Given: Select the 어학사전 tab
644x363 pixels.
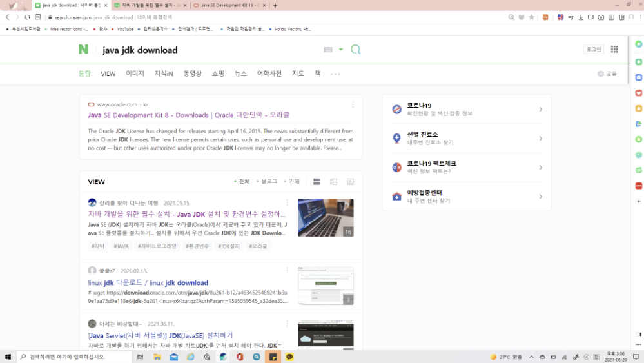Looking at the screenshot, I should click(269, 74).
